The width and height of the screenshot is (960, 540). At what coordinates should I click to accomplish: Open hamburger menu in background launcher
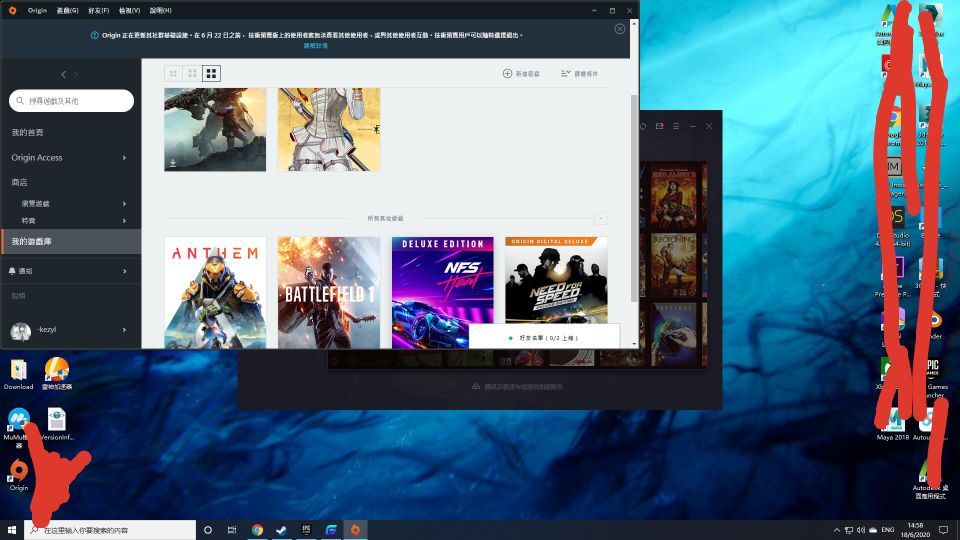tap(676, 126)
